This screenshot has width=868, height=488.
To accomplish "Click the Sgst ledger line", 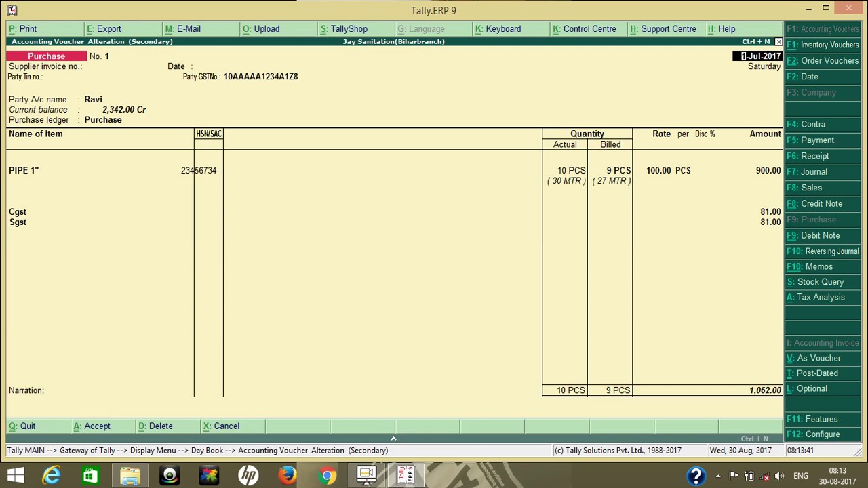I will [x=18, y=222].
